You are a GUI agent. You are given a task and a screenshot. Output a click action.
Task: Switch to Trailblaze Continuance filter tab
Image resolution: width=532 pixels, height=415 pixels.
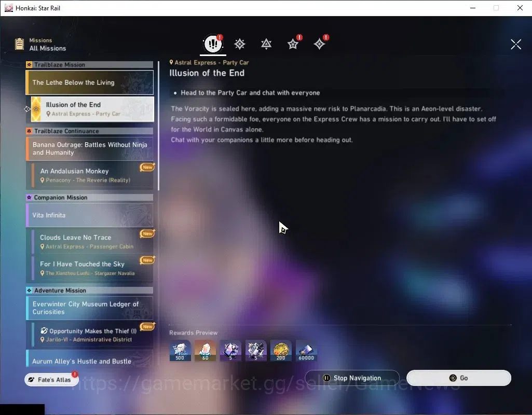266,44
